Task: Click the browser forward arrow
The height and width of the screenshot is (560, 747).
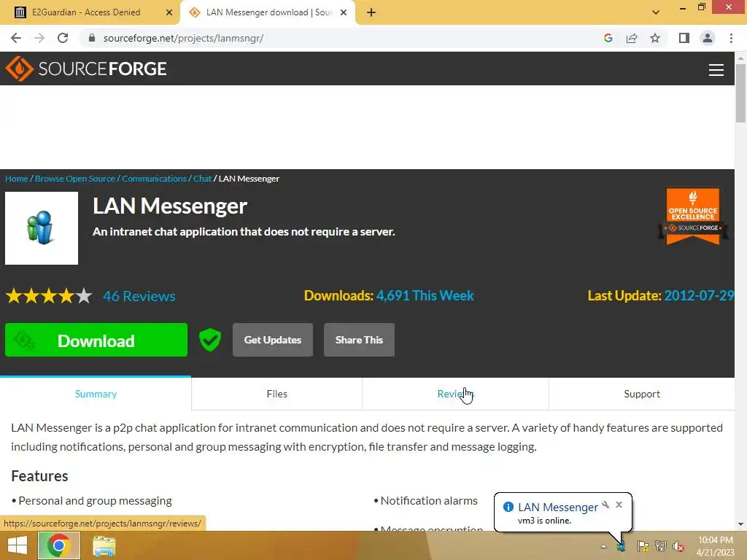Action: click(39, 38)
